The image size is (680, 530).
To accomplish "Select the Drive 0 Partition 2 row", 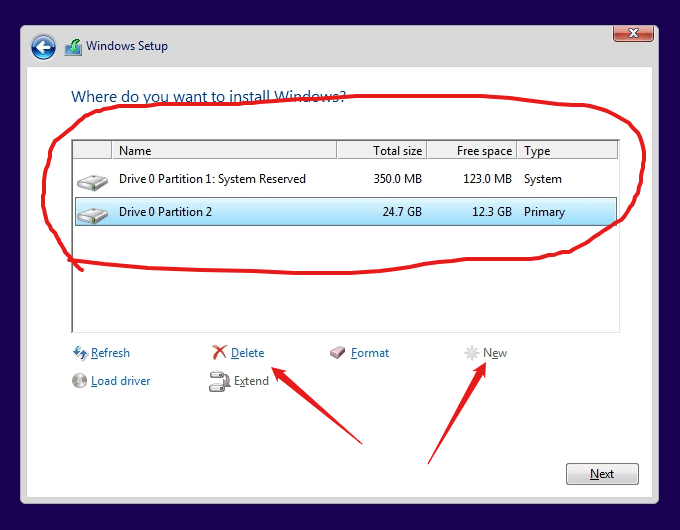I will pos(346,212).
